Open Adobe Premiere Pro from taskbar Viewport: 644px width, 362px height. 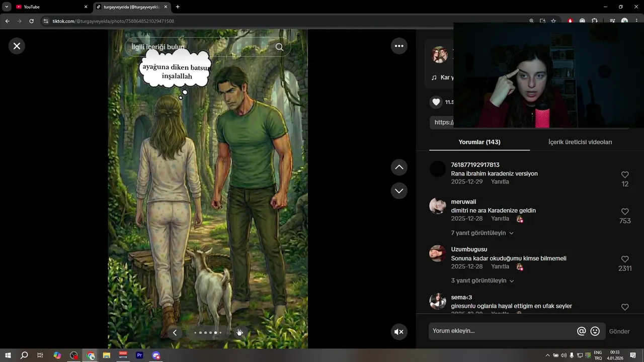[140, 355]
